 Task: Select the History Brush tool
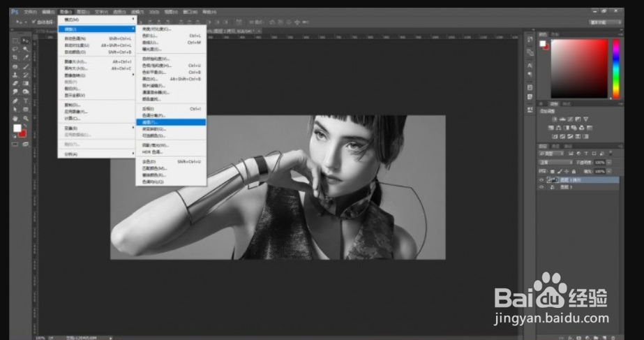[26, 75]
